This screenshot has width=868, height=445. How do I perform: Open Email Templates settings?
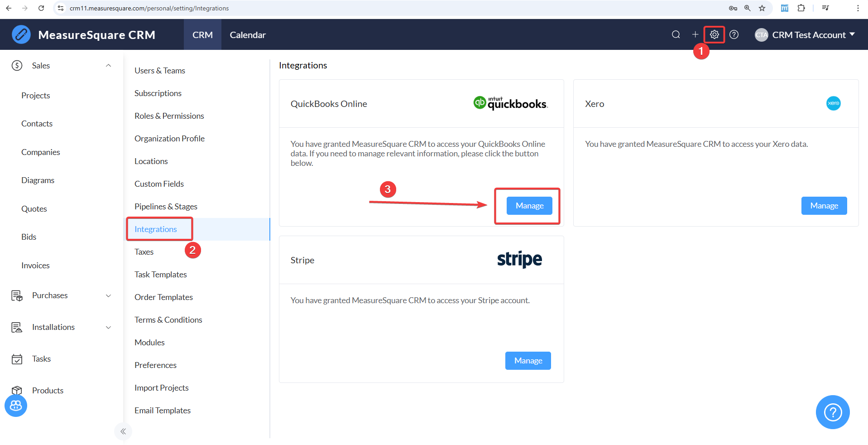(x=163, y=411)
